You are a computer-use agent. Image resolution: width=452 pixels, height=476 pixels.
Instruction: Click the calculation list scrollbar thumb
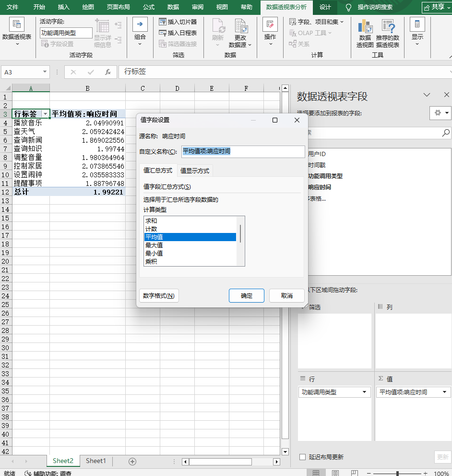240,233
